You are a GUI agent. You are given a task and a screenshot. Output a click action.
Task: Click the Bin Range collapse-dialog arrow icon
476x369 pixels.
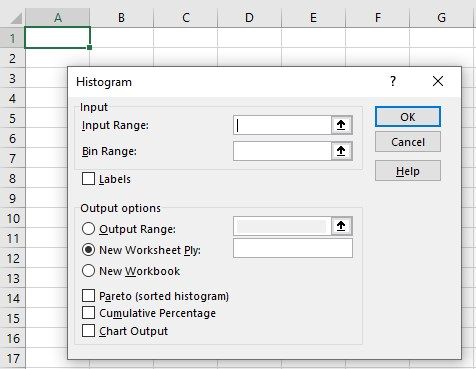coord(341,151)
